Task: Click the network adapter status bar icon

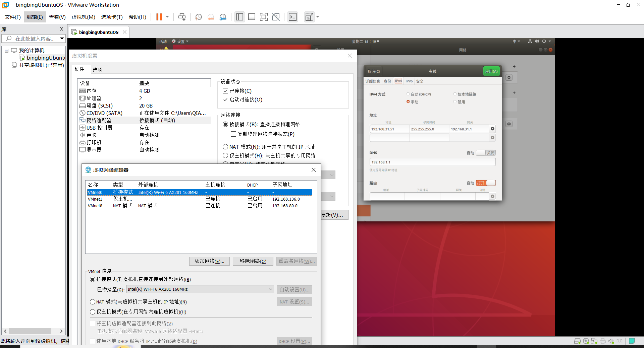Action: coord(594,341)
